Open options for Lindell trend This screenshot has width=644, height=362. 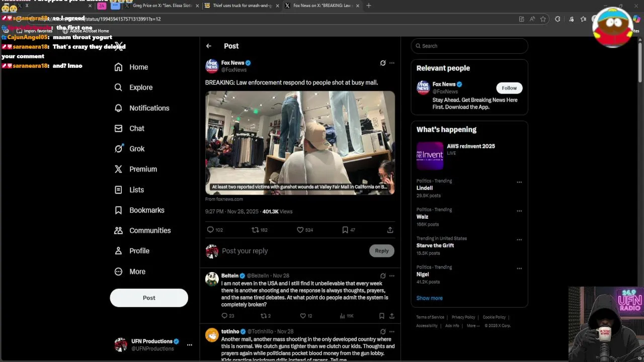click(x=519, y=182)
